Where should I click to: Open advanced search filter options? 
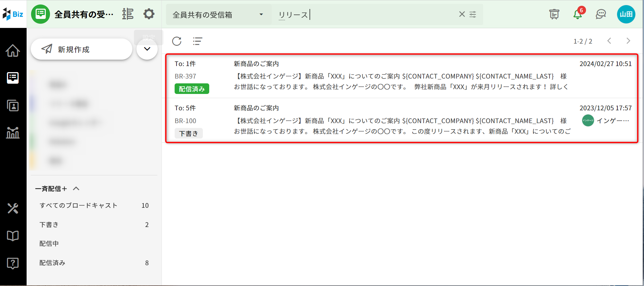click(x=473, y=14)
